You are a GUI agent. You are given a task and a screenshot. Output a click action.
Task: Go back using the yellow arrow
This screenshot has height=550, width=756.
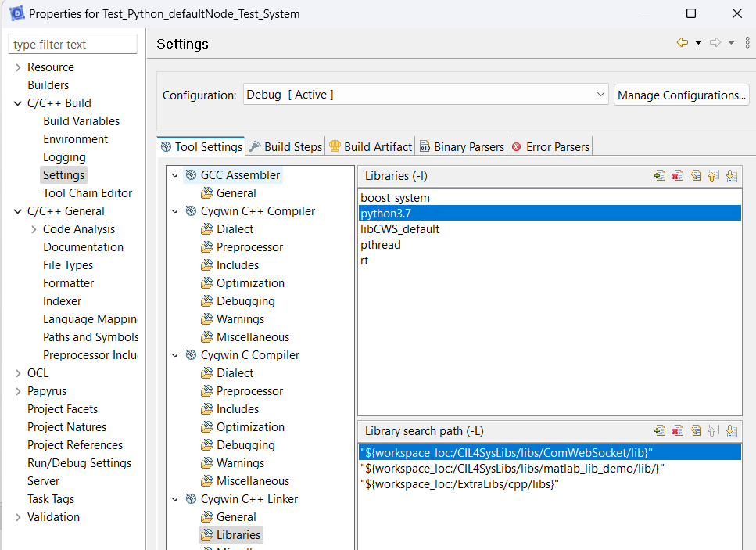pos(683,42)
